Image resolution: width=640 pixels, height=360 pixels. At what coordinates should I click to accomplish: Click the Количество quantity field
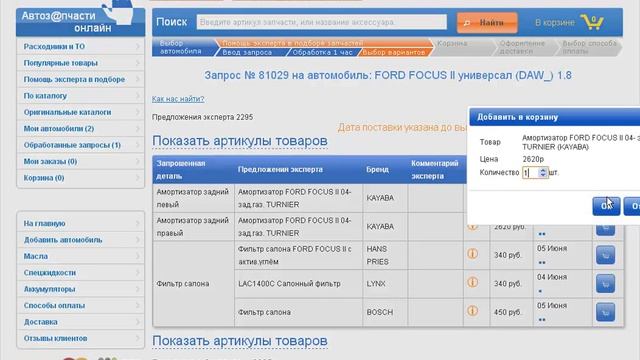[531, 173]
